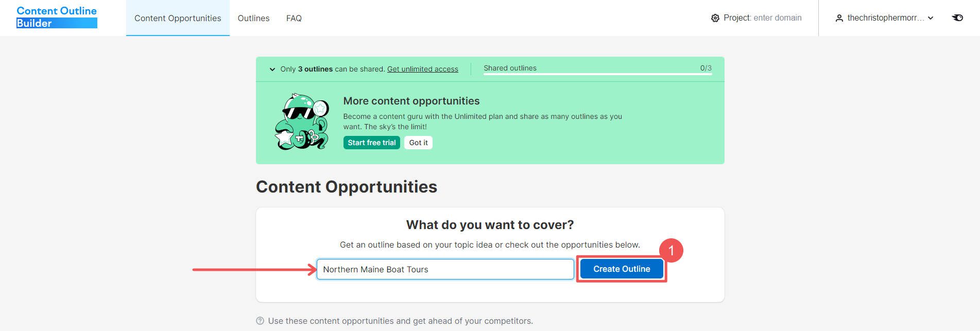Click the Create Outline button
980x331 pixels.
(x=621, y=269)
